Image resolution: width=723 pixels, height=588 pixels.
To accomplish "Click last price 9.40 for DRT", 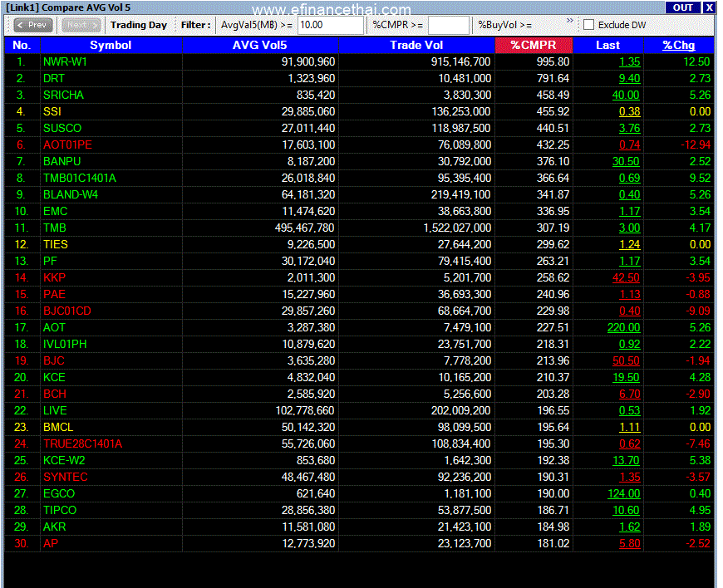I will pyautogui.click(x=629, y=78).
